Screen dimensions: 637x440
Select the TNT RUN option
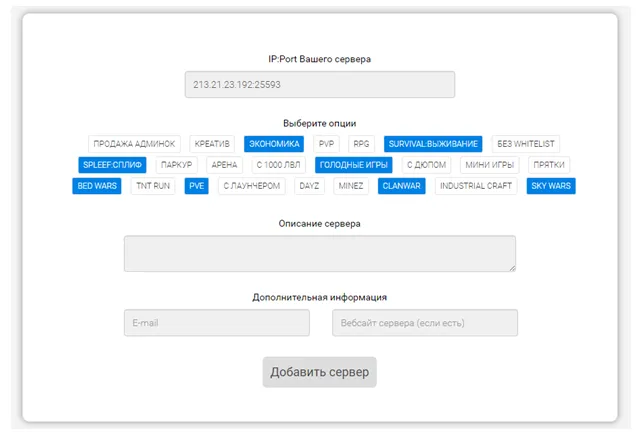[x=153, y=186]
